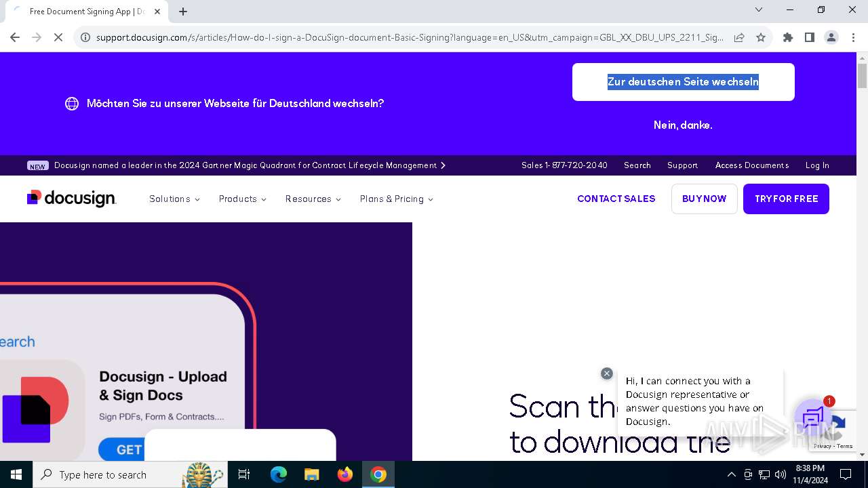
Task: Open the Chrome three-dot menu
Action: click(x=852, y=37)
